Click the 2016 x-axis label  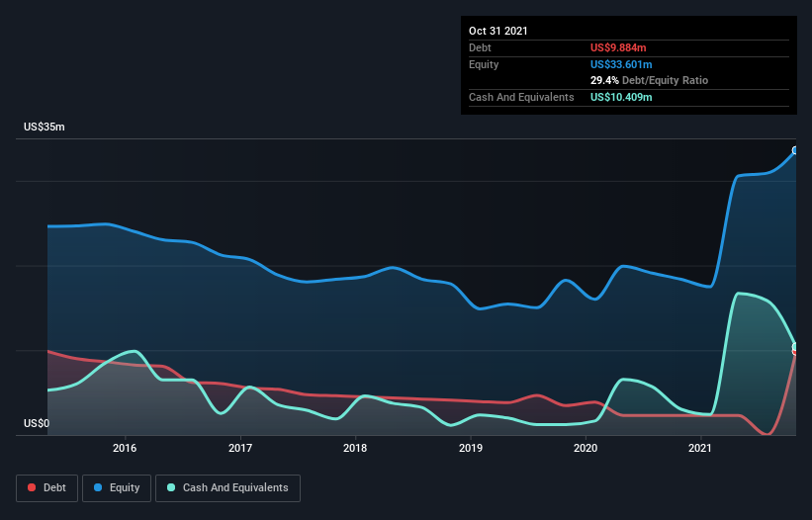click(125, 448)
